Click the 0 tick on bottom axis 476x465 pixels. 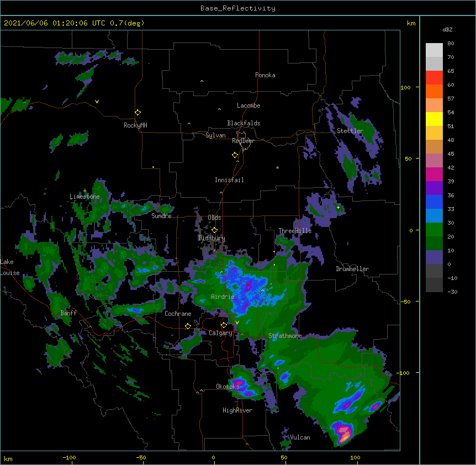[x=213, y=457]
